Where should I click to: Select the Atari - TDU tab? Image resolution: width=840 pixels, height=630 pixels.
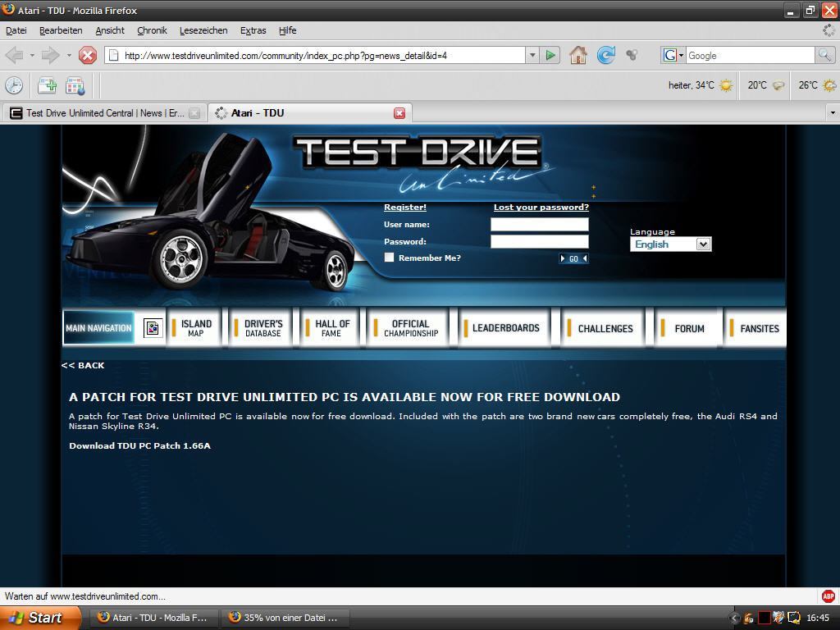click(x=309, y=113)
